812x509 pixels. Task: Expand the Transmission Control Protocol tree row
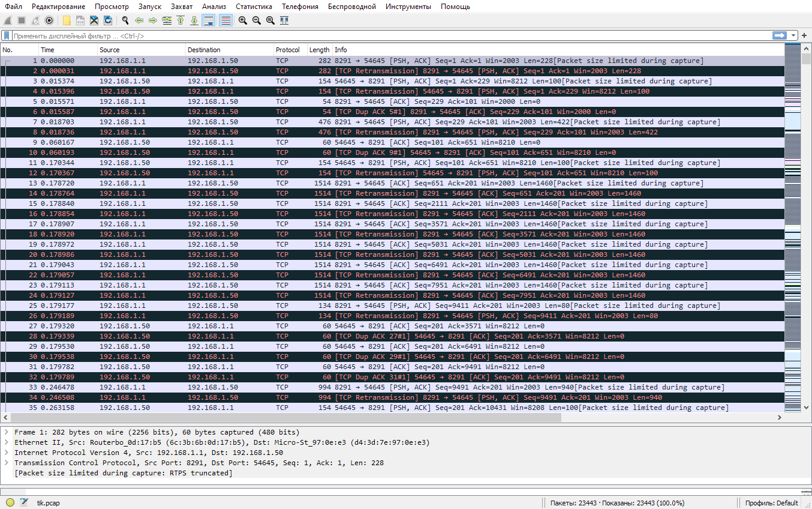pyautogui.click(x=6, y=463)
